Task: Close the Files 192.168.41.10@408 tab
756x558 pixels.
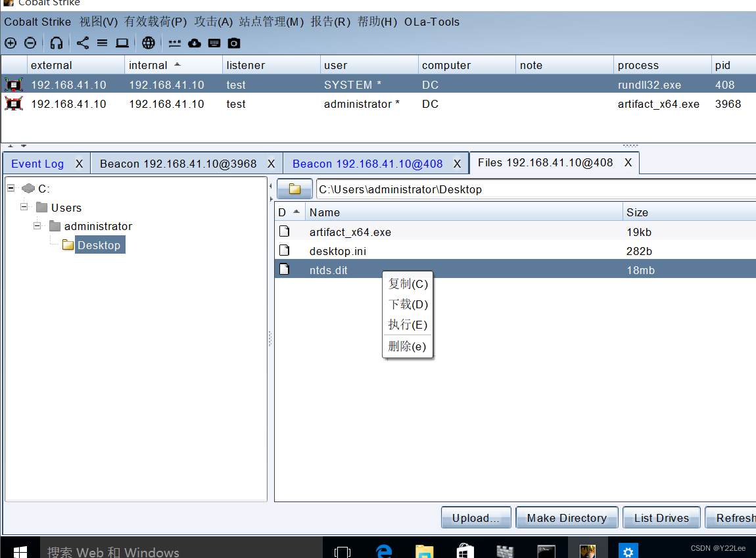Action: point(628,162)
